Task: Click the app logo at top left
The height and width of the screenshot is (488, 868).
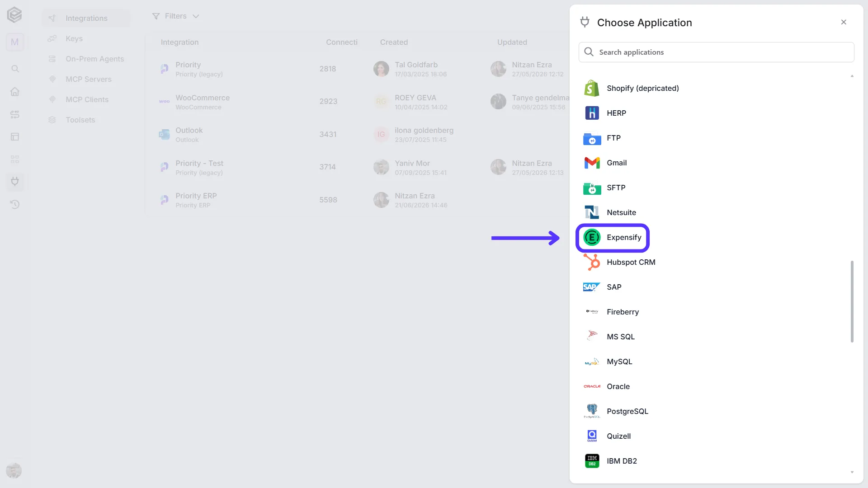Action: [14, 15]
